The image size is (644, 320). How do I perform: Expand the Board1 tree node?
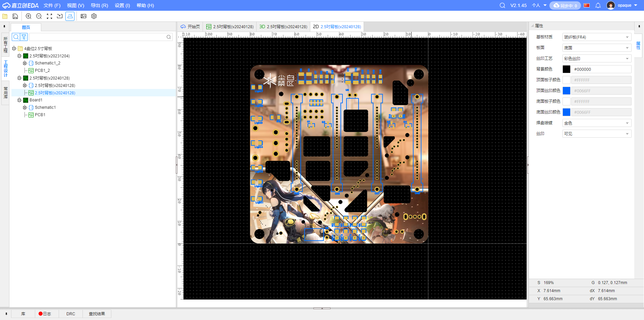(19, 100)
